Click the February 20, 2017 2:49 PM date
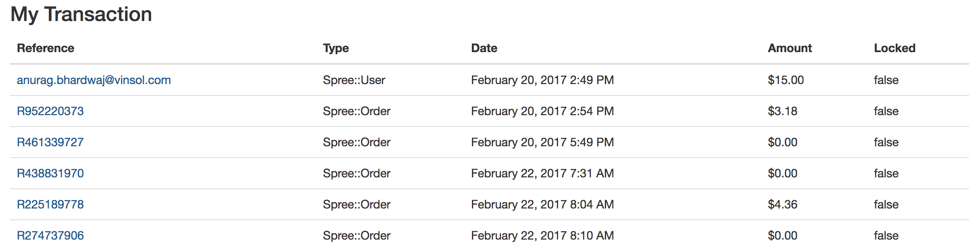This screenshot has height=248, width=980. coord(543,80)
